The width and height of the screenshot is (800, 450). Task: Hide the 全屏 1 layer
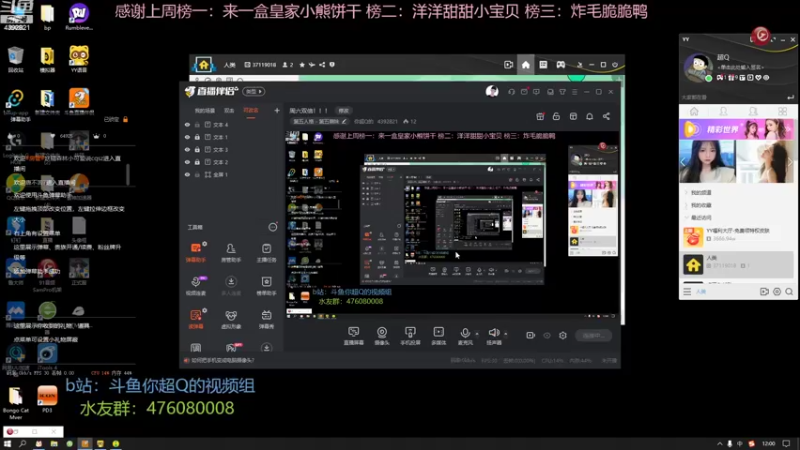click(187, 174)
